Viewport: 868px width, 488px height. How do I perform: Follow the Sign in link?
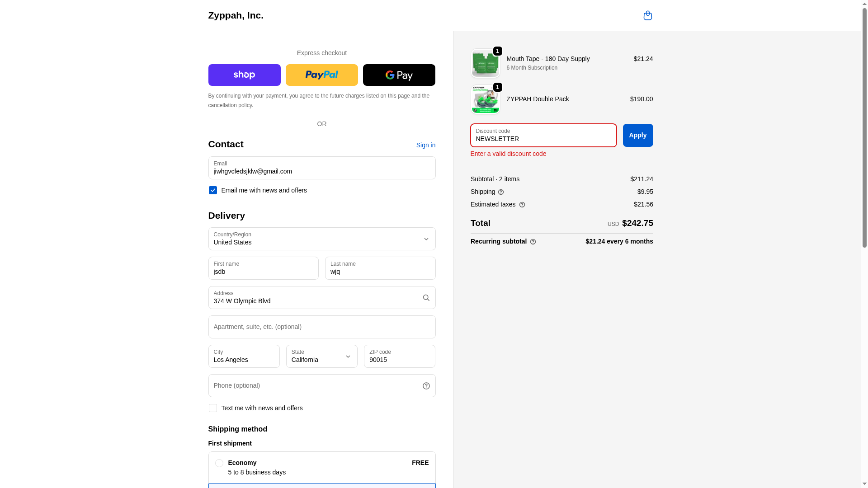pyautogui.click(x=425, y=145)
